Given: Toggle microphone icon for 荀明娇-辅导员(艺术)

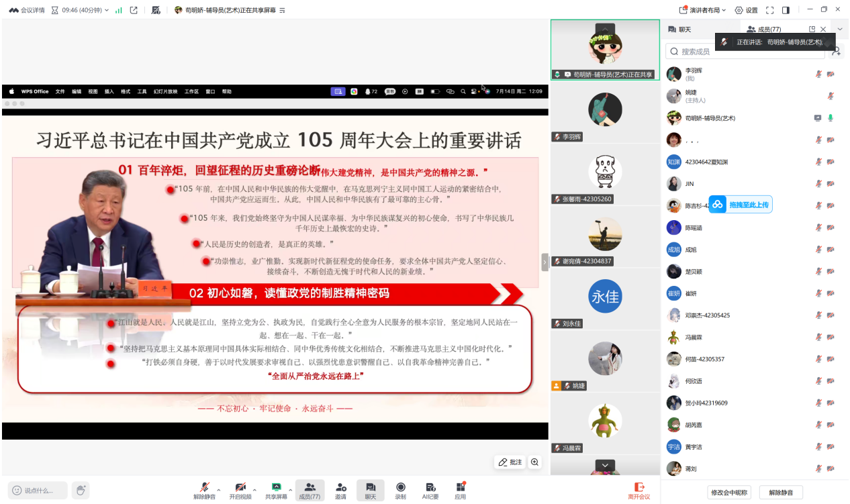Looking at the screenshot, I should [x=831, y=118].
